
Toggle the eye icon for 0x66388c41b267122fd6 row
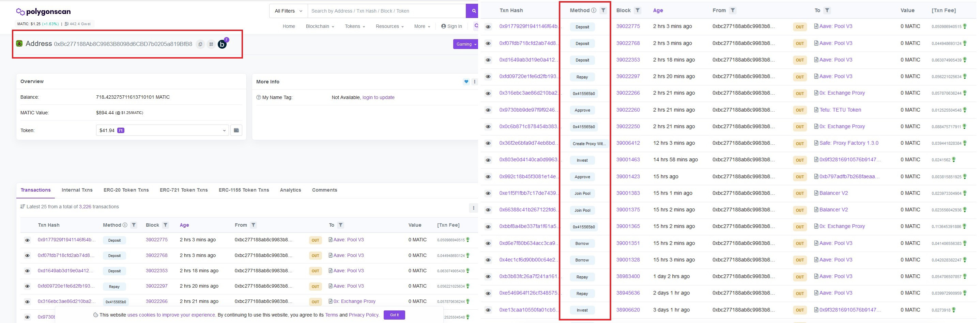click(x=488, y=210)
